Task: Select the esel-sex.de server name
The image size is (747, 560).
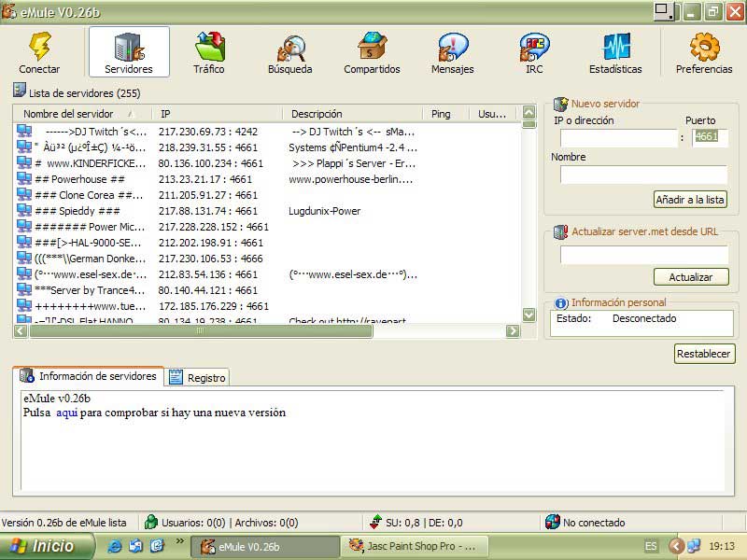Action: pos(91,274)
